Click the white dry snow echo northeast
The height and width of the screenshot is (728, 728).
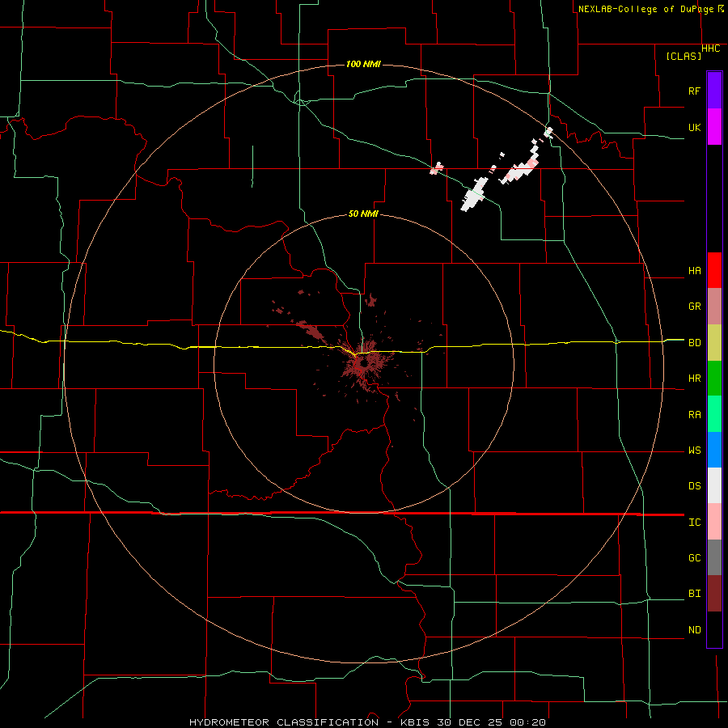472,196
